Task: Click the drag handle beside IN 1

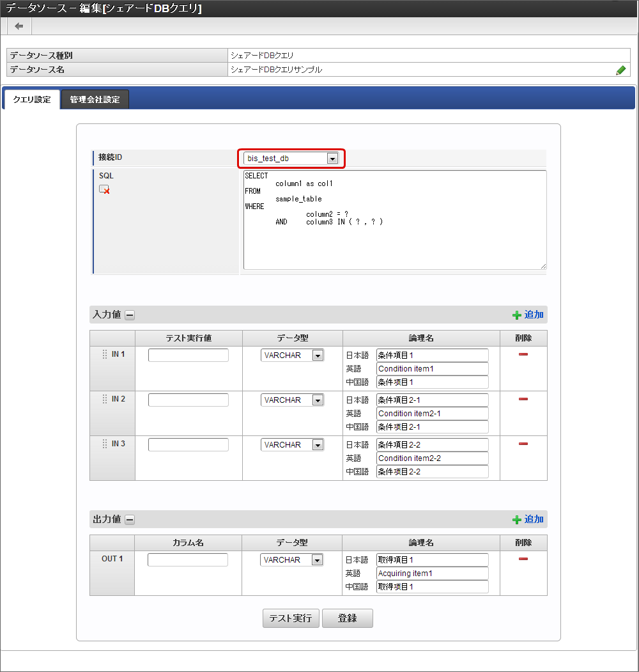Action: (x=105, y=354)
